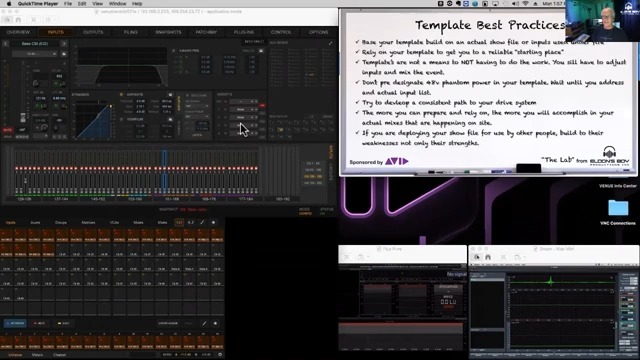Expand the side-chain Key Source dropdown
The width and height of the screenshot is (640, 360).
click(x=197, y=106)
